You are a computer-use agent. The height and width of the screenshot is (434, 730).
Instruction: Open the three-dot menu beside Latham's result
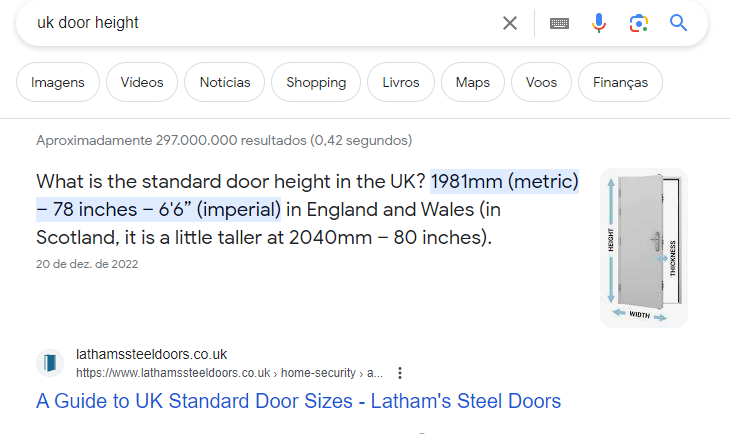coord(399,373)
